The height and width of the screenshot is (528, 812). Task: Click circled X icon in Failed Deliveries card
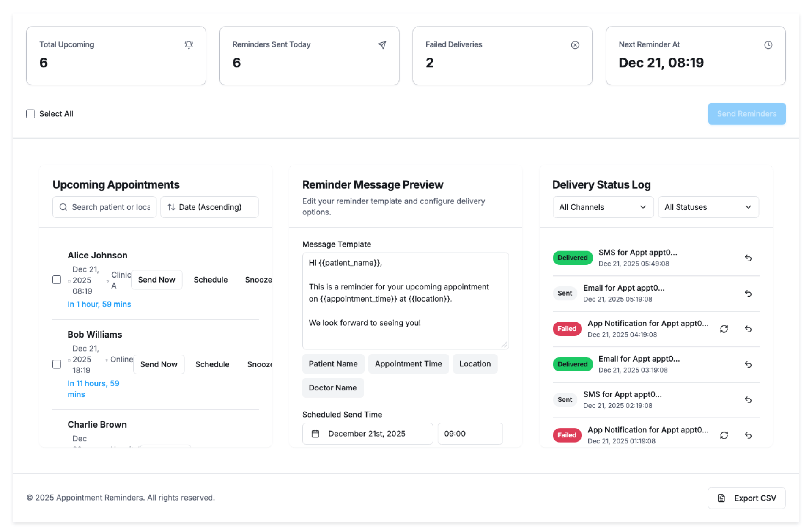[575, 45]
